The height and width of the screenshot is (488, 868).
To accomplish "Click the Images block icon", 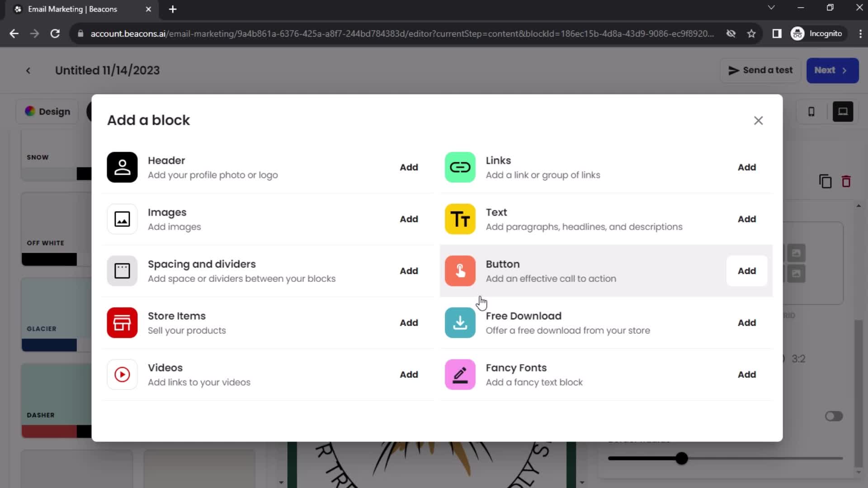I will click(x=122, y=219).
